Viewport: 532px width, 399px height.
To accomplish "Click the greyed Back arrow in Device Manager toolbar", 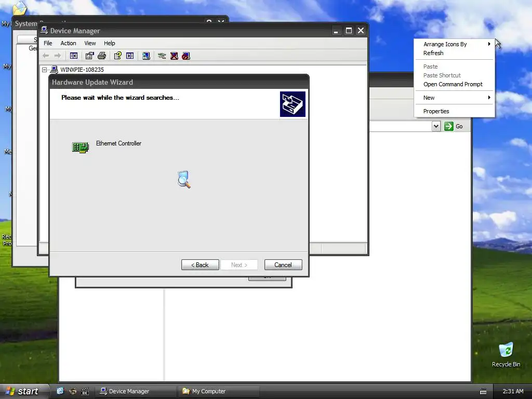I will (46, 56).
